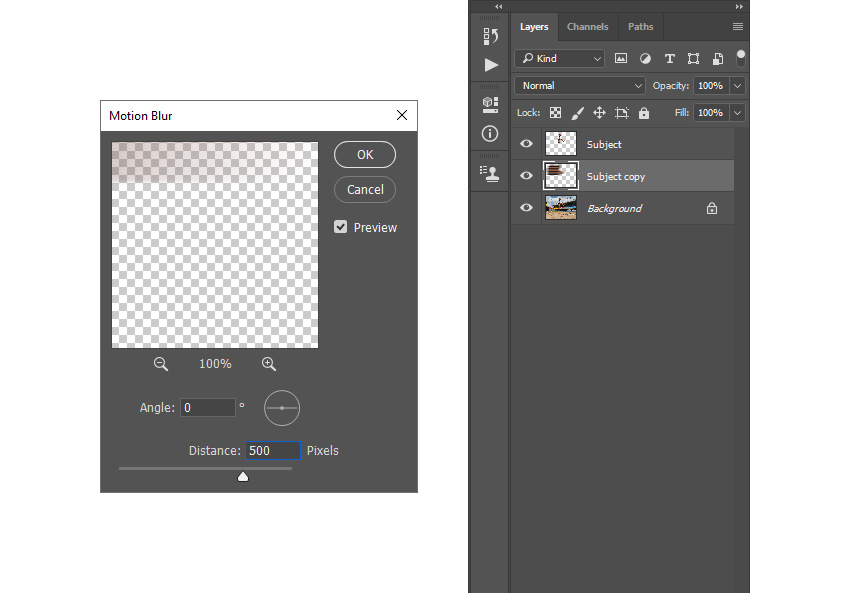Click the History panel icon
The image size is (850, 593).
point(490,37)
